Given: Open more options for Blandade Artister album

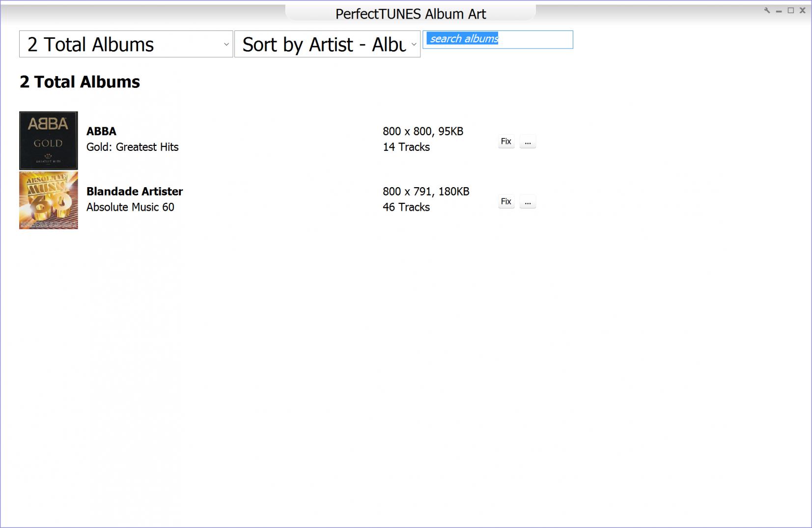Looking at the screenshot, I should point(528,201).
